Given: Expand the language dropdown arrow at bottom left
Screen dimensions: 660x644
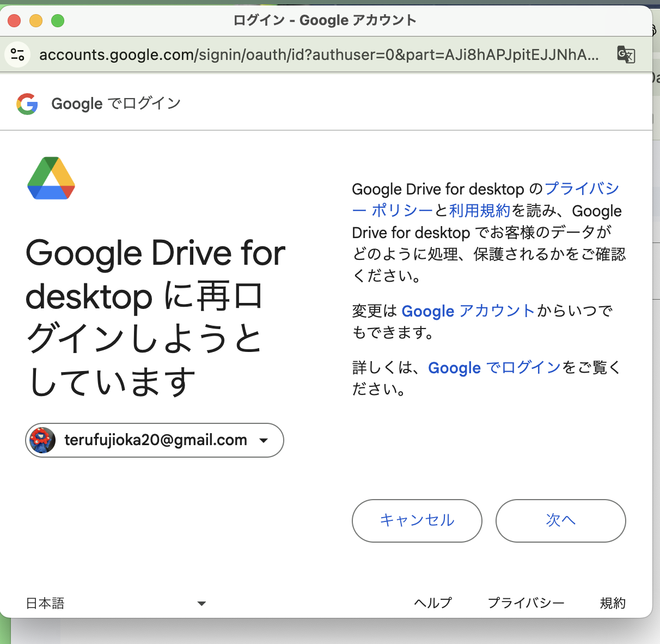Looking at the screenshot, I should click(x=201, y=603).
